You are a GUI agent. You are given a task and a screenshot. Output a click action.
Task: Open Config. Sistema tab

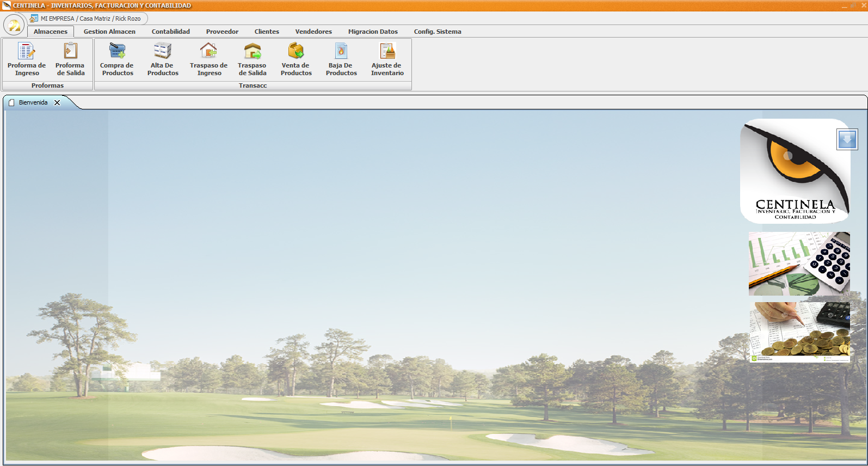point(438,32)
